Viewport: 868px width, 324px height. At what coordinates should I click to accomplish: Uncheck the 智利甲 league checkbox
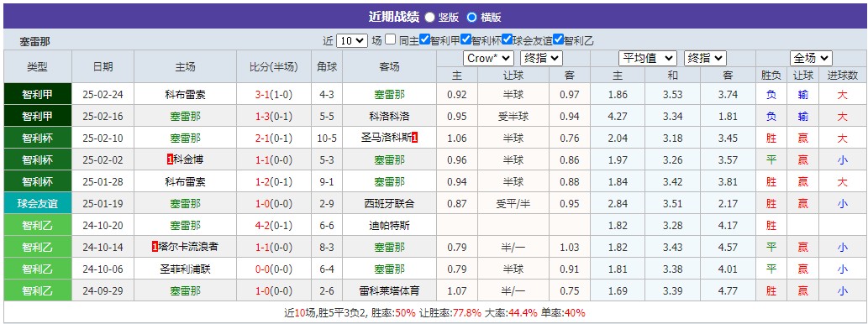point(424,39)
